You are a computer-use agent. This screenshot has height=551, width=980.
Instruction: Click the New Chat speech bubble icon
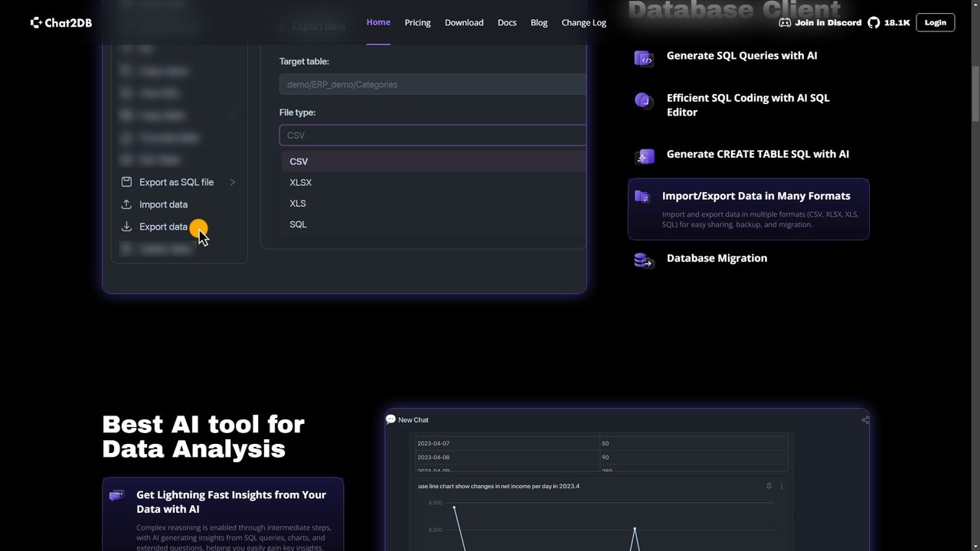click(390, 419)
